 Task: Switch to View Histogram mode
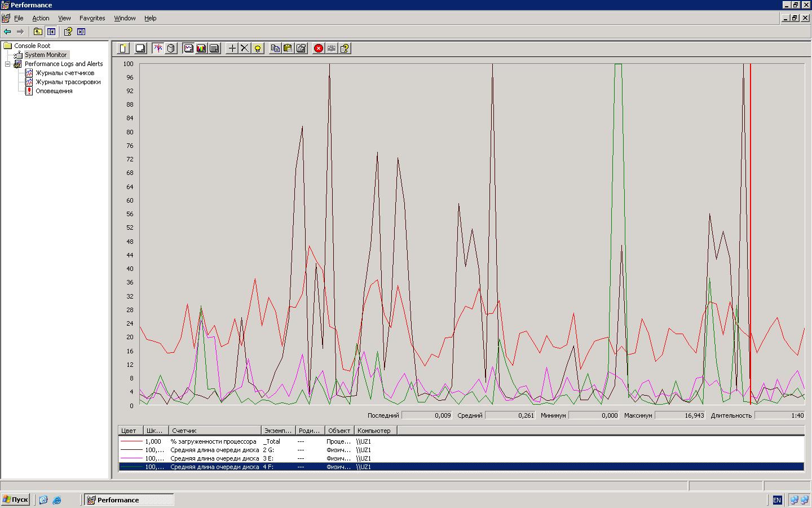pyautogui.click(x=201, y=49)
